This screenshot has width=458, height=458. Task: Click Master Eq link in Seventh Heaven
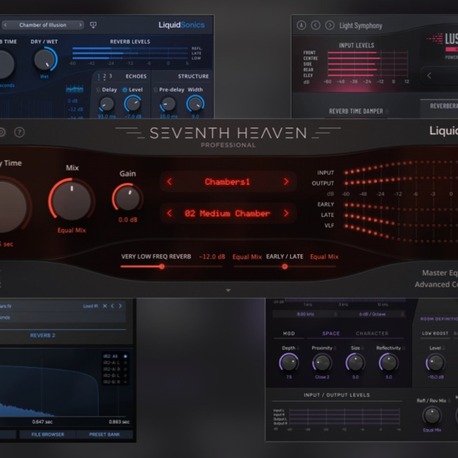(440, 273)
